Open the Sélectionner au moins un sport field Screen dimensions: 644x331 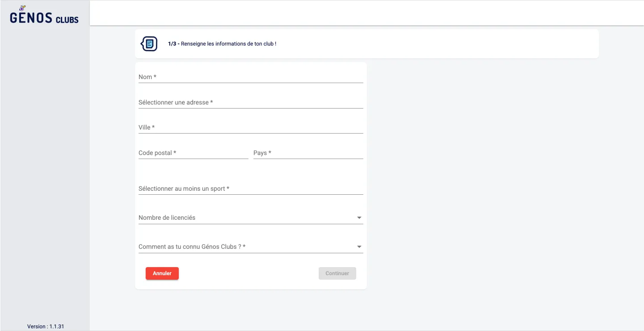click(250, 189)
